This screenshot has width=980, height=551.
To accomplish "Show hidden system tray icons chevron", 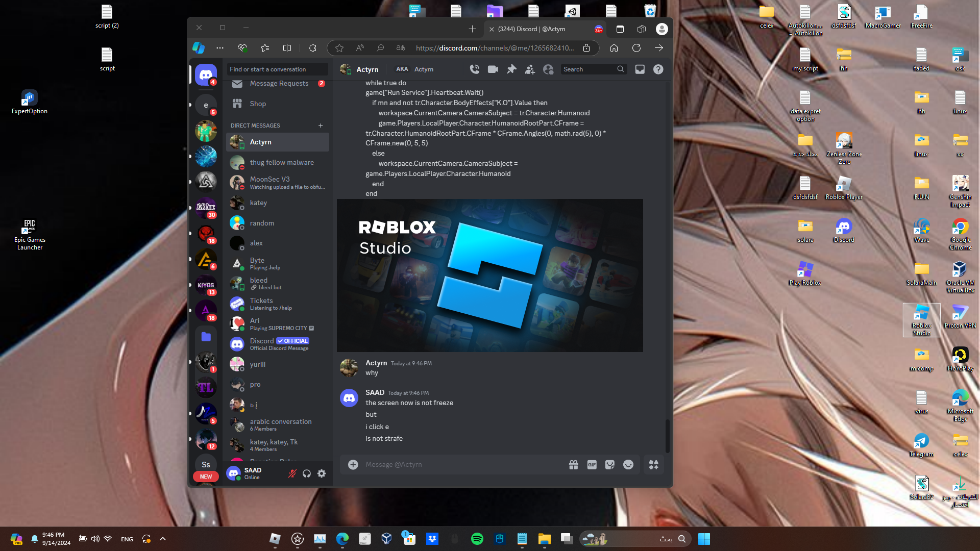I will point(163,539).
